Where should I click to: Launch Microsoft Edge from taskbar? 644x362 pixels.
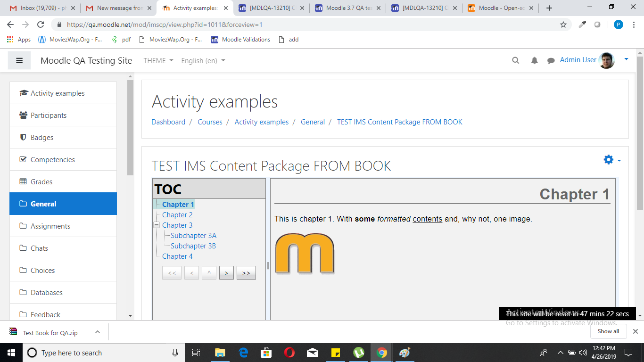pos(243,353)
